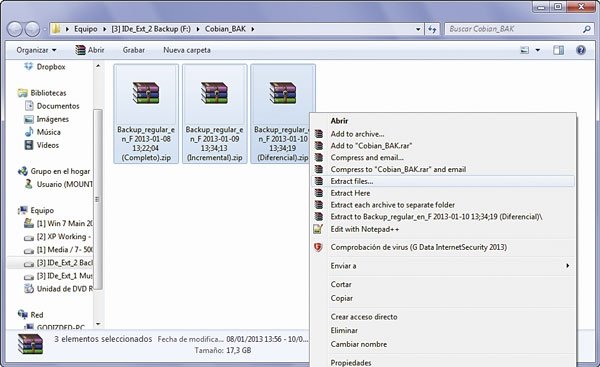The height and width of the screenshot is (367, 600).
Task: Click the Grupo en el hogar icon
Action: coord(23,171)
